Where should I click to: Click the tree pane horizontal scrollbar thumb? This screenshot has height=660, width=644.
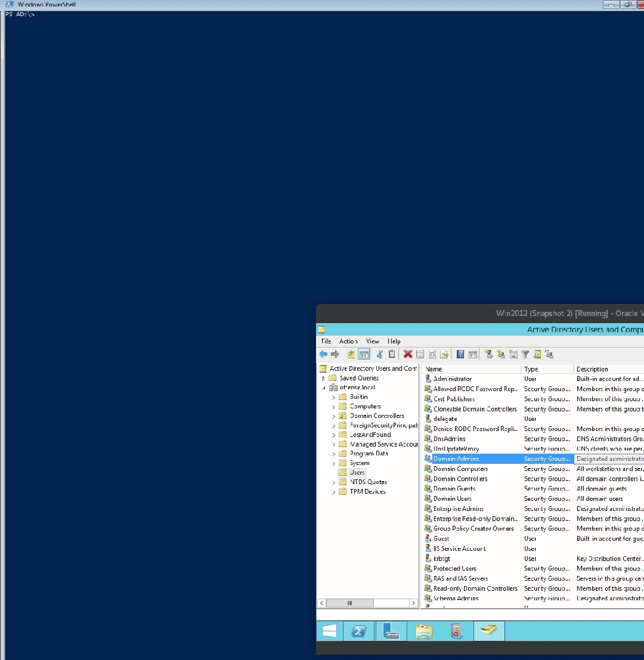[x=349, y=603]
